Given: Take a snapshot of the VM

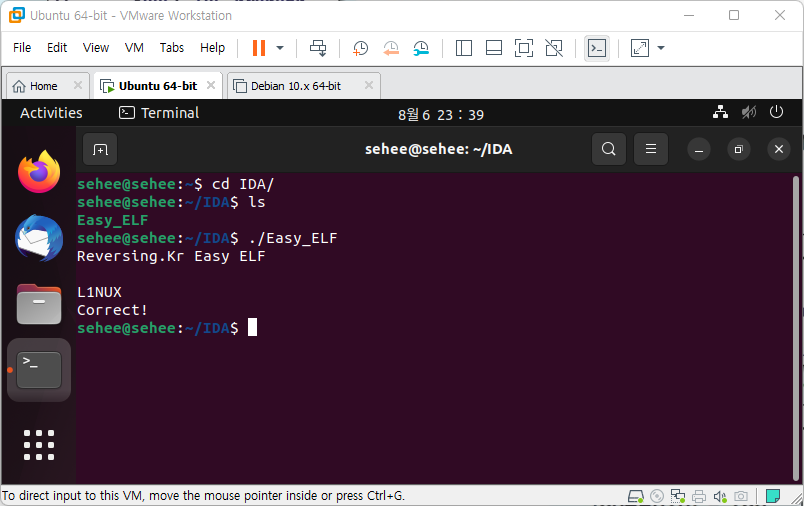Looking at the screenshot, I should pos(360,48).
